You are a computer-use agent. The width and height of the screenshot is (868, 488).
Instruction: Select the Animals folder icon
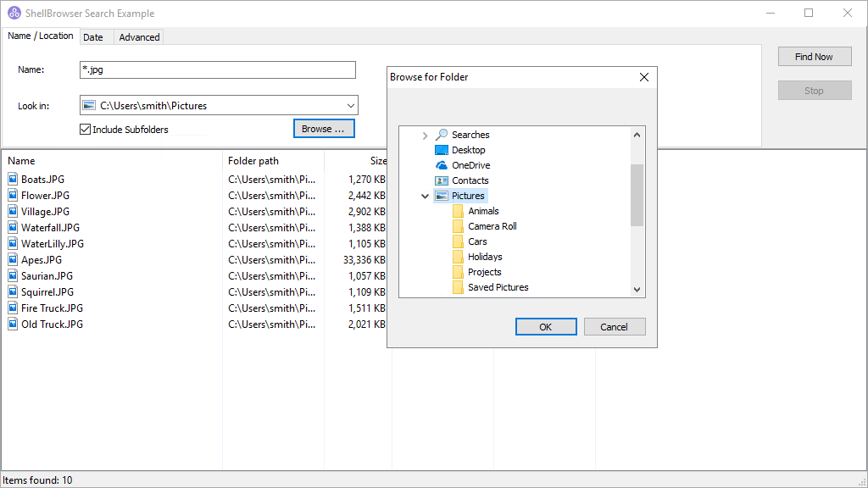(x=457, y=210)
